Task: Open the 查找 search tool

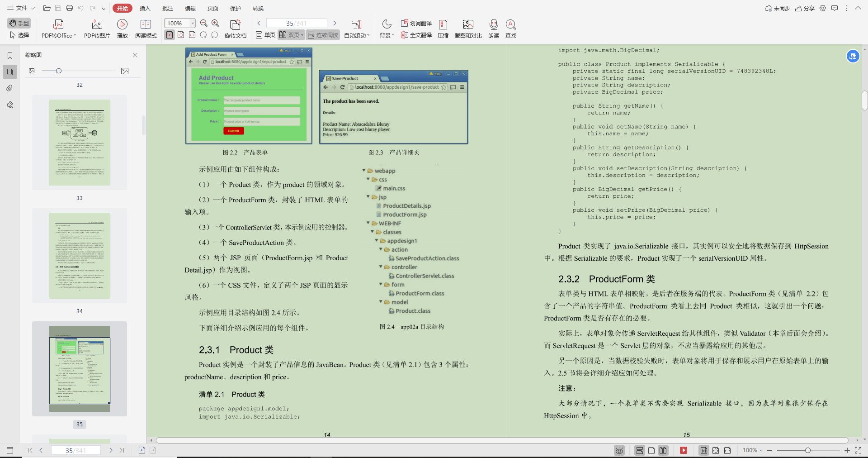Action: coord(511,29)
